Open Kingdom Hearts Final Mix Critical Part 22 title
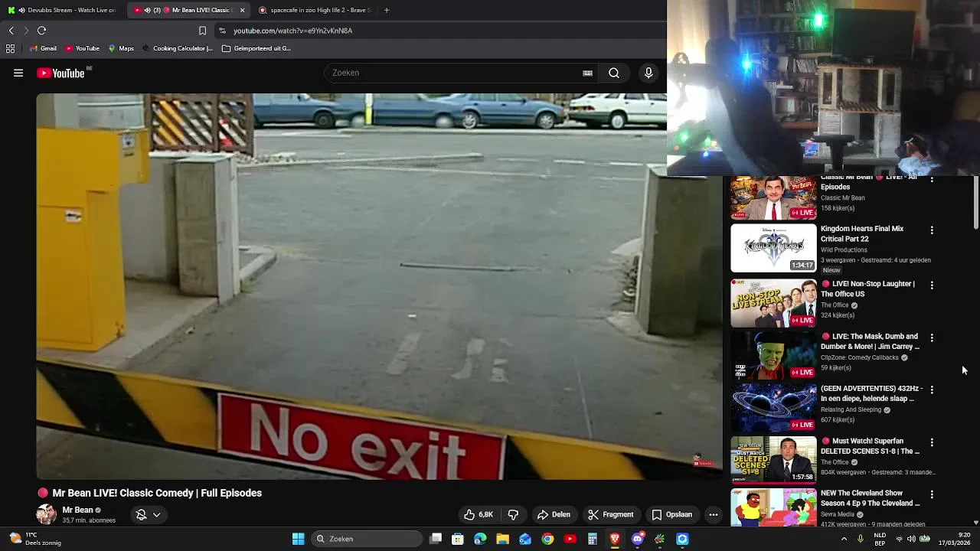 coord(862,233)
